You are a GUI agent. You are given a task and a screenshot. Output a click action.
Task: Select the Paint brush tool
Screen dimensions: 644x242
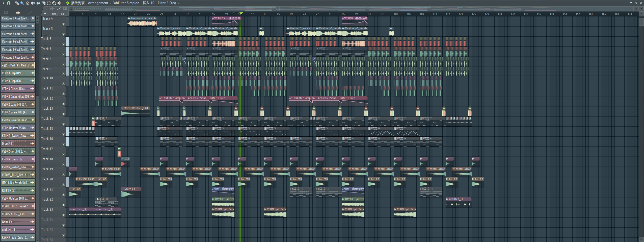[x=22, y=3]
